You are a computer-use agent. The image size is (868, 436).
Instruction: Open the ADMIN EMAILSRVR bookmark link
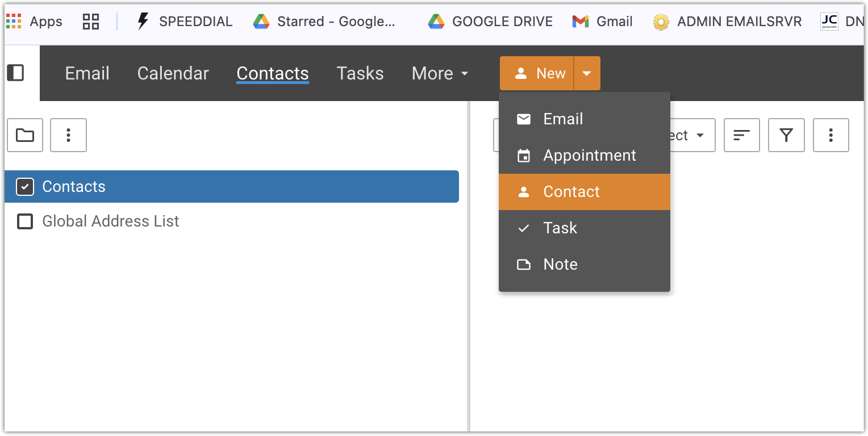(727, 21)
